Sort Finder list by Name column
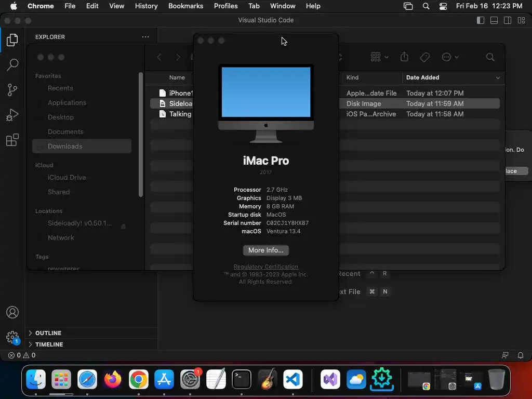 (177, 77)
